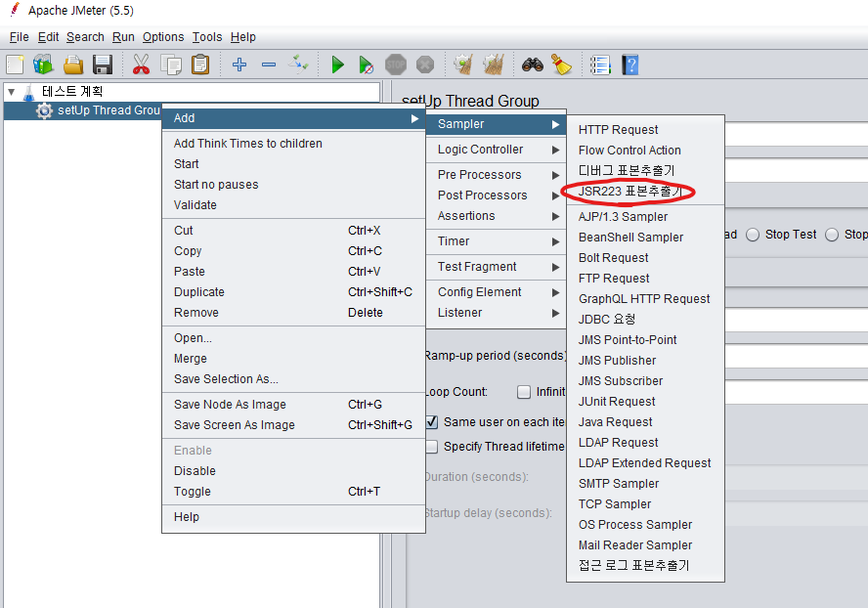Viewport: 868px width, 608px height.
Task: Reset search with yellow brush icon
Action: coord(561,65)
